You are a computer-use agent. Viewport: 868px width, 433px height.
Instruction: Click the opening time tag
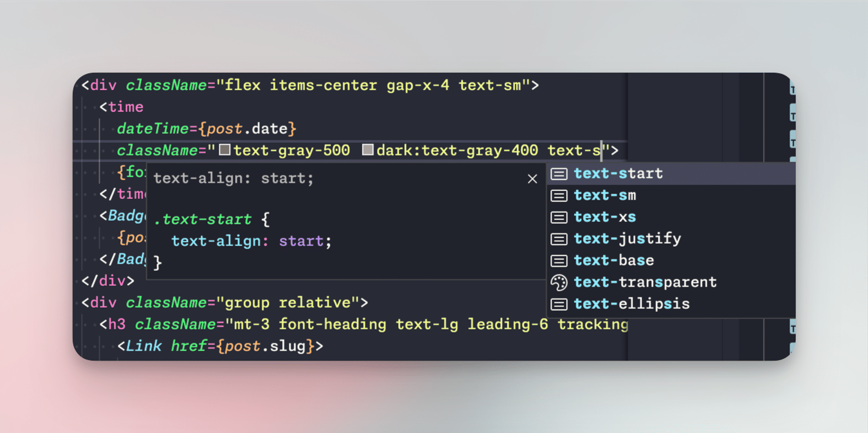click(x=122, y=107)
